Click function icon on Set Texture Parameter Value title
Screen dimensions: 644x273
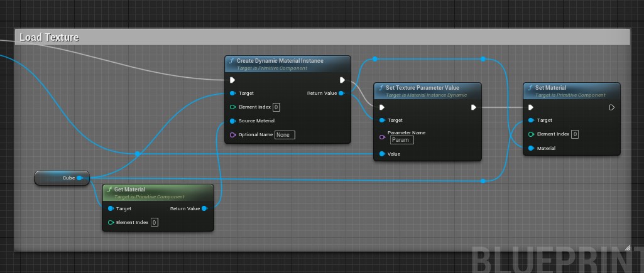[x=381, y=88]
